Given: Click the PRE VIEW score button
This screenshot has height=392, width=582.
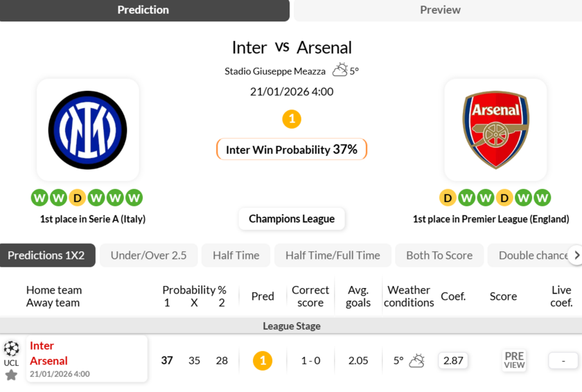Looking at the screenshot, I should pyautogui.click(x=514, y=361).
